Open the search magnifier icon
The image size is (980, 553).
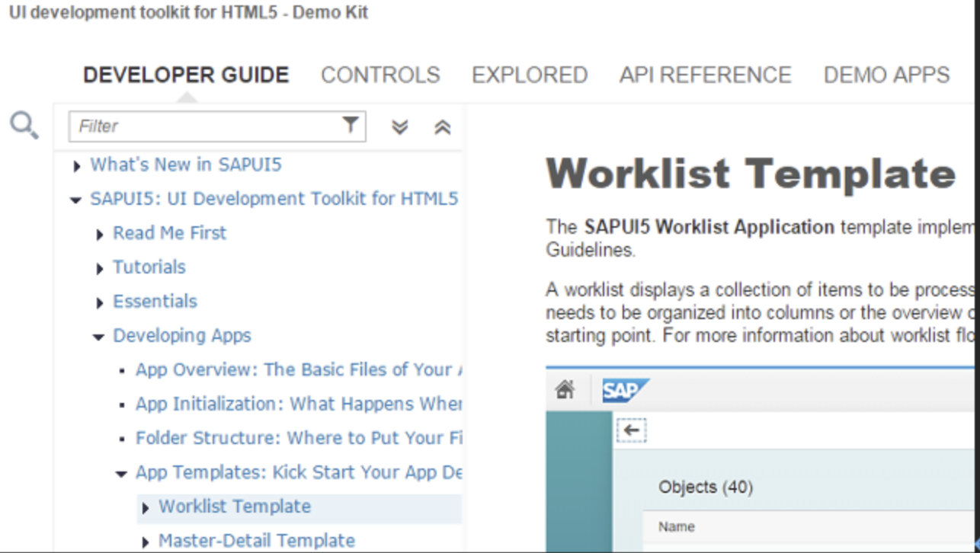(x=24, y=125)
